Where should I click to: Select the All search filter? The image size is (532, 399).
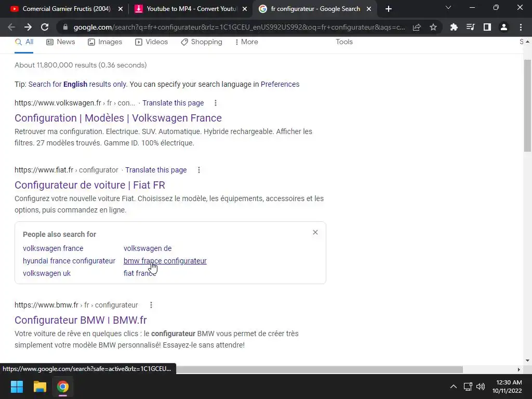24,42
